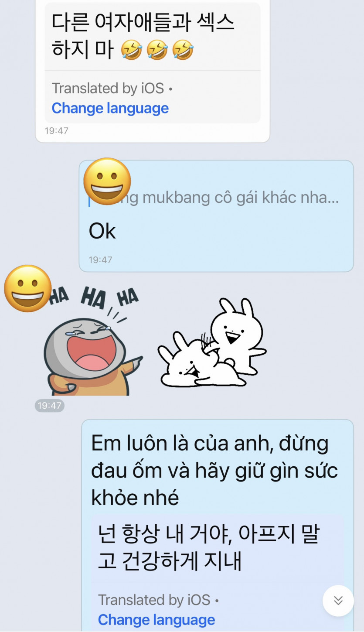Tap the laughing HA HA HA sticker
364x632 pixels.
click(93, 339)
